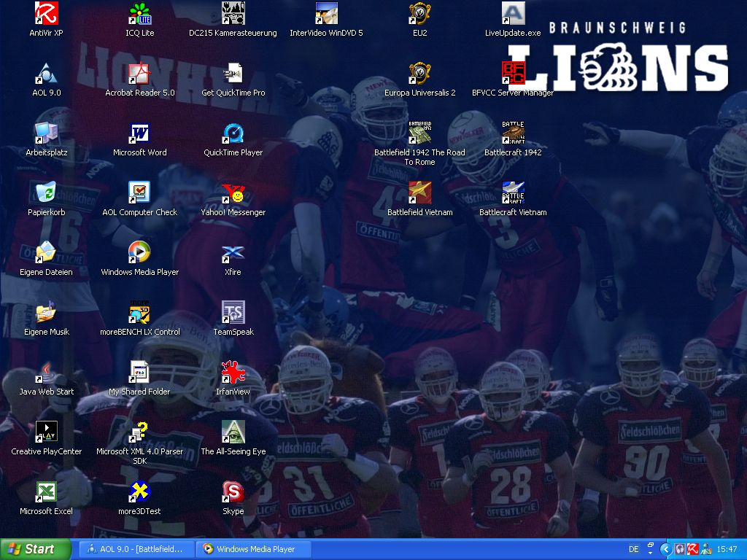
Task: Expand hidden tray icons arrow
Action: [665, 549]
